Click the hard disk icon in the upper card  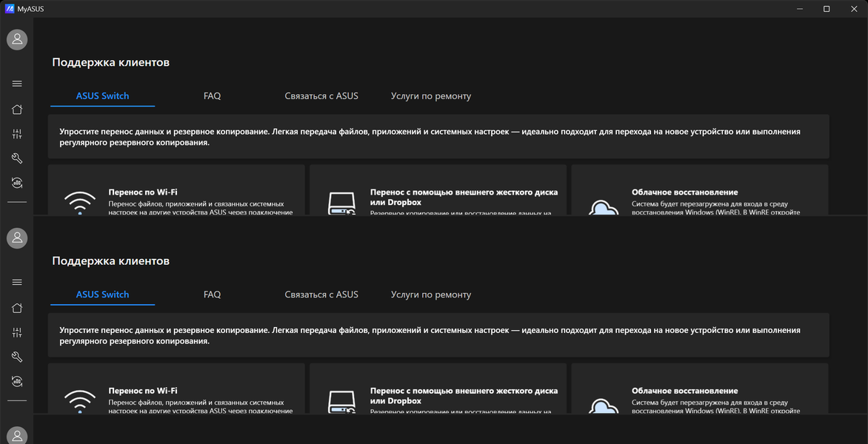click(341, 203)
